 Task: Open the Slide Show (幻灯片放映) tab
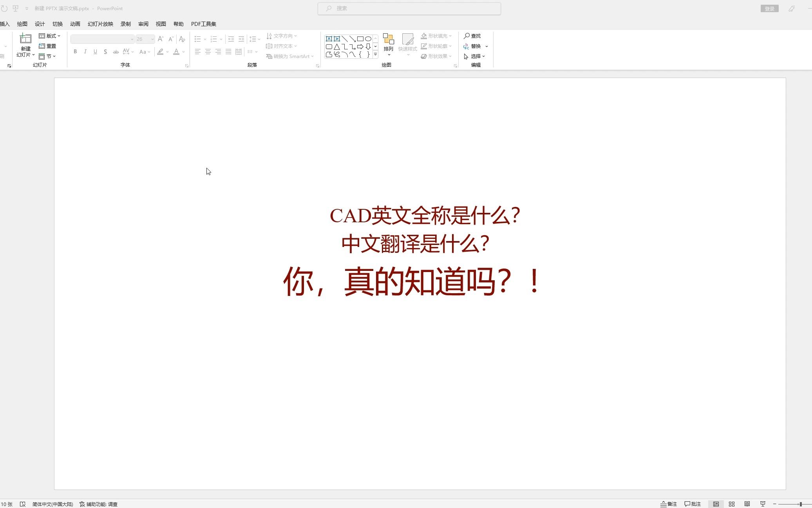100,24
